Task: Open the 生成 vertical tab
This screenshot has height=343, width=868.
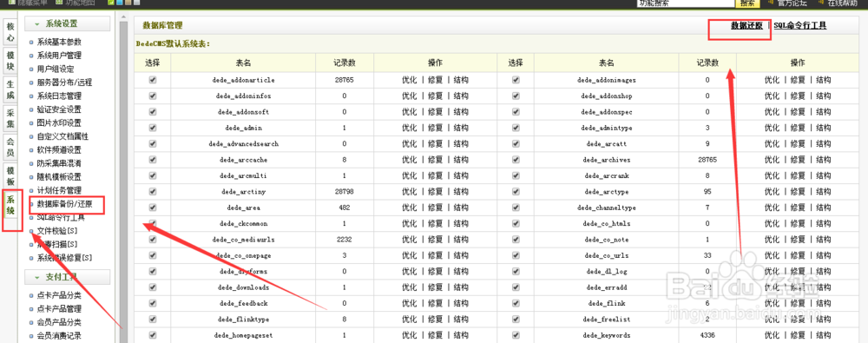Action: click(10, 90)
